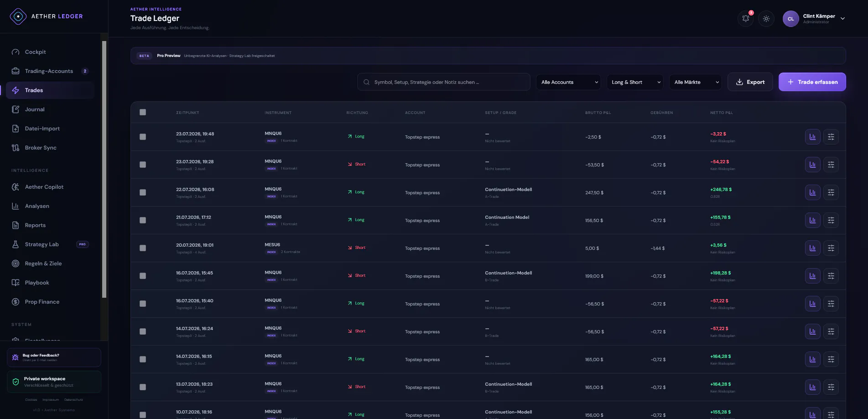Open chart icon for 22.07.2026, 16:08 trade
Image resolution: width=868 pixels, height=419 pixels.
813,192
